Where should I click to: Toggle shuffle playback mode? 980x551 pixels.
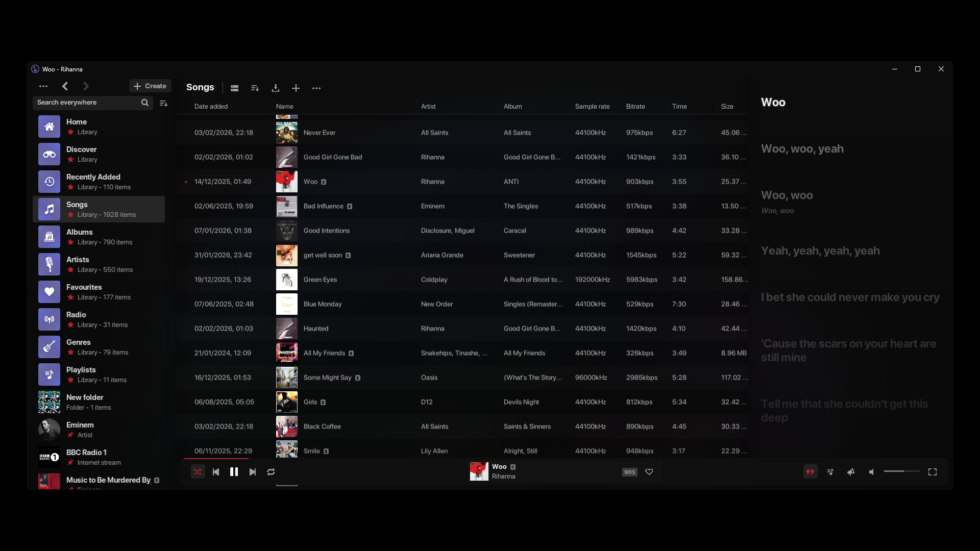point(197,472)
